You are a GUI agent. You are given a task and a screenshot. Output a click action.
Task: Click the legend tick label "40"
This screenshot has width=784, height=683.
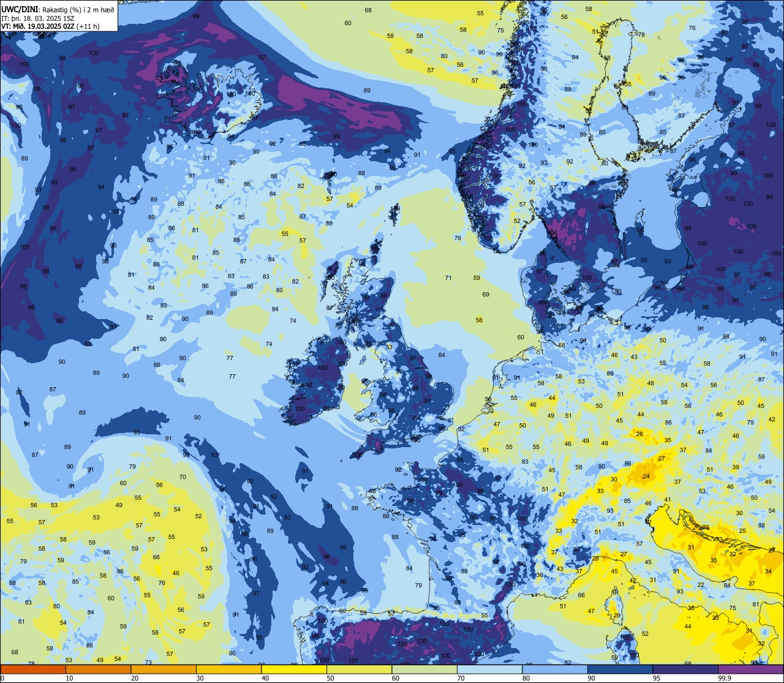(x=265, y=678)
